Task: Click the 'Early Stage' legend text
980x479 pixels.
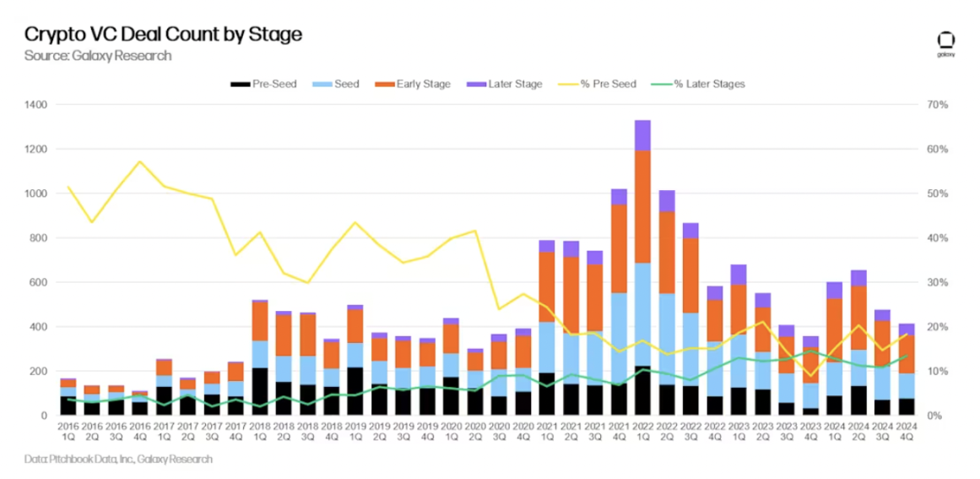Action: pos(424,84)
